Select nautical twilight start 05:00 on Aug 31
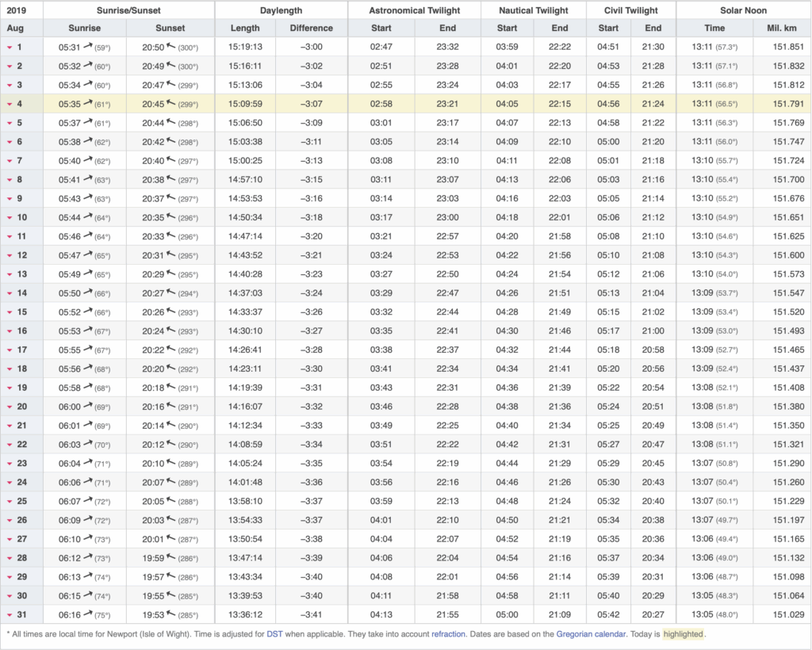The height and width of the screenshot is (650, 812). pyautogui.click(x=507, y=615)
